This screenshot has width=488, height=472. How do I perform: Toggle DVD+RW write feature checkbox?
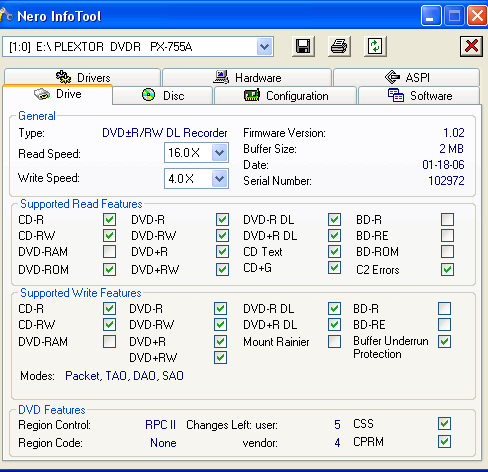[220, 357]
